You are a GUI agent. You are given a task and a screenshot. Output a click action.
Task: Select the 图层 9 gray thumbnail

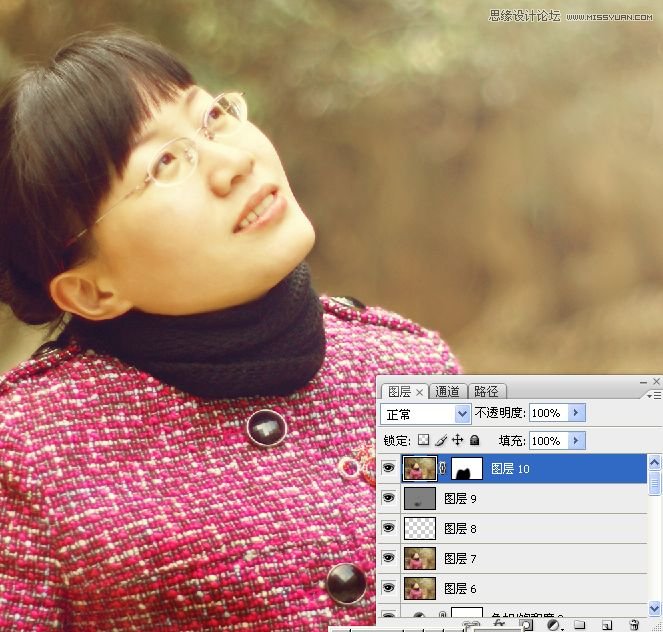[x=420, y=498]
